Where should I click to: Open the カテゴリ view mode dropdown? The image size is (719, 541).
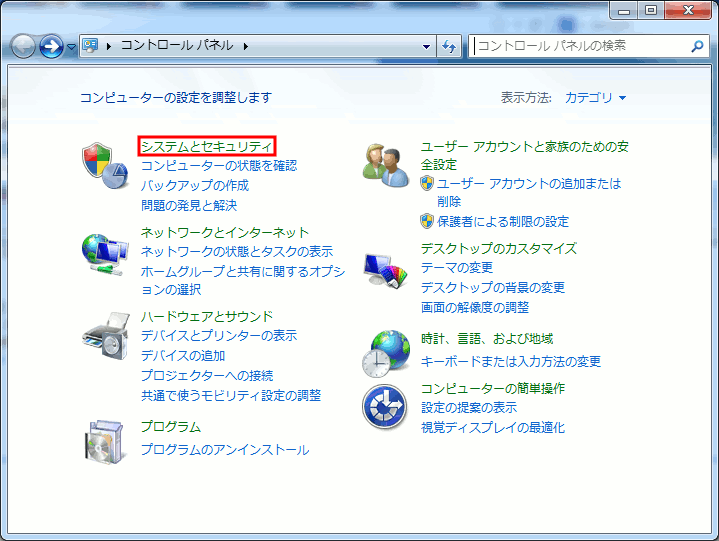click(595, 98)
